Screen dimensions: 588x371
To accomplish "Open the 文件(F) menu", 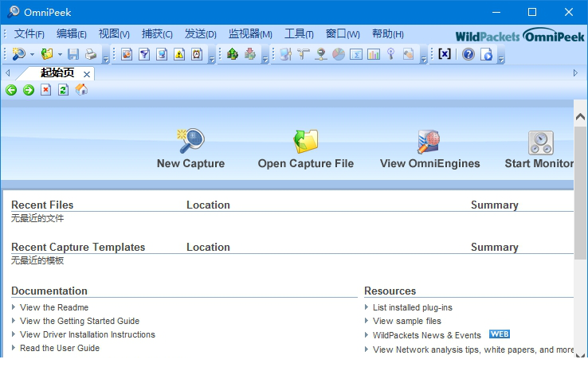I will tap(29, 34).
